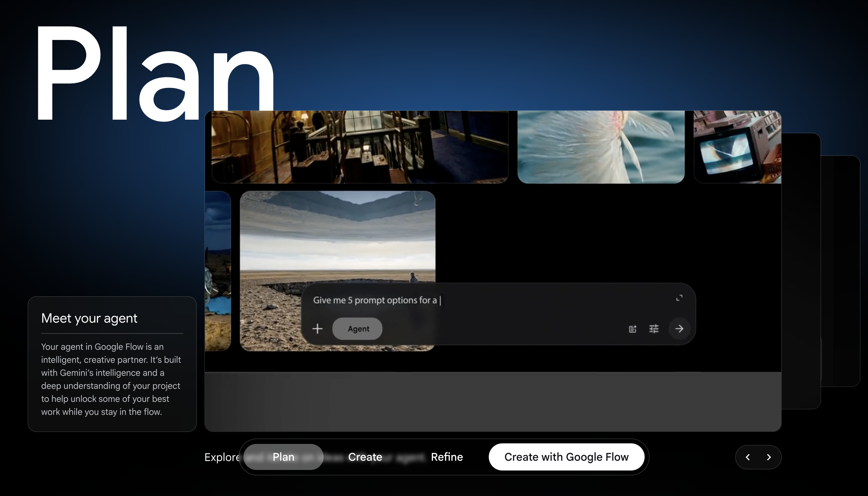Go to previous slide with left chevron
The height and width of the screenshot is (496, 868).
[x=748, y=457]
